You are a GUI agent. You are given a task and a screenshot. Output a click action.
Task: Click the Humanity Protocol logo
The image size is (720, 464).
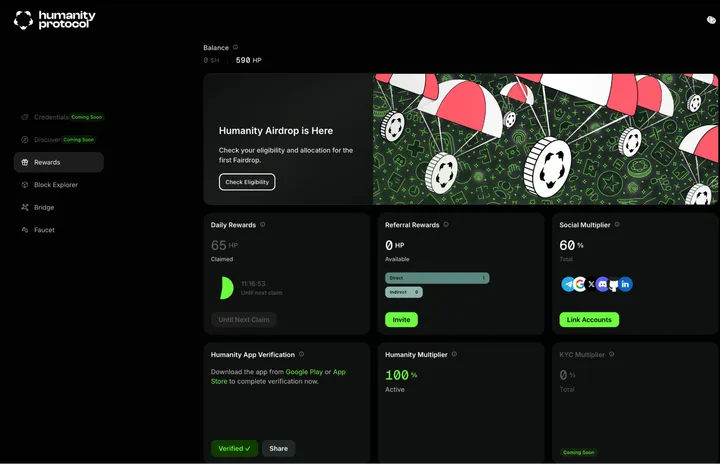(55, 20)
